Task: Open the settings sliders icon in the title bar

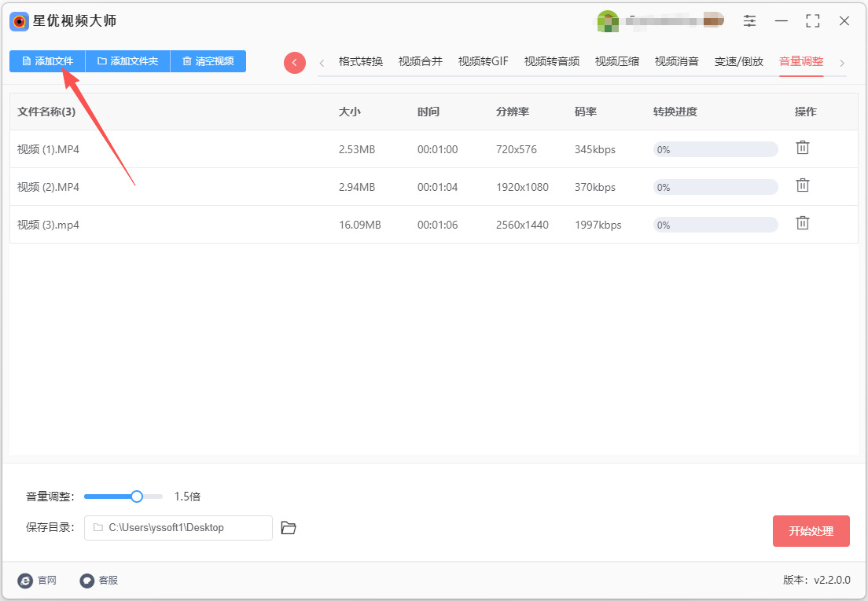Action: (x=749, y=21)
